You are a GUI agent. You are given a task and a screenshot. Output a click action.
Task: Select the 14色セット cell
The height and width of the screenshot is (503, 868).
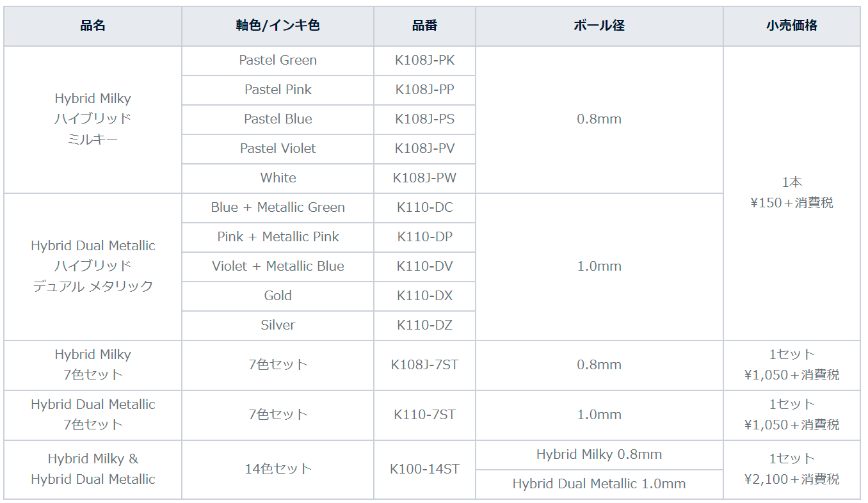tap(278, 470)
